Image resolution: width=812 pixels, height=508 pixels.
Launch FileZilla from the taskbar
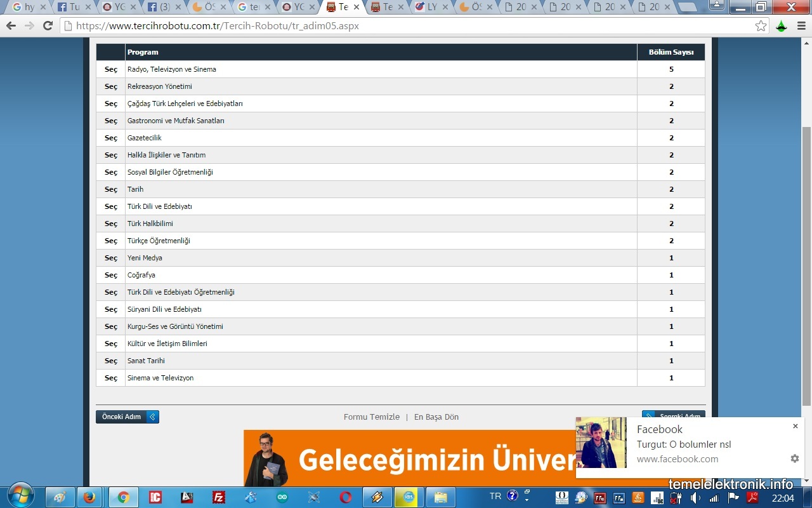[x=219, y=497]
